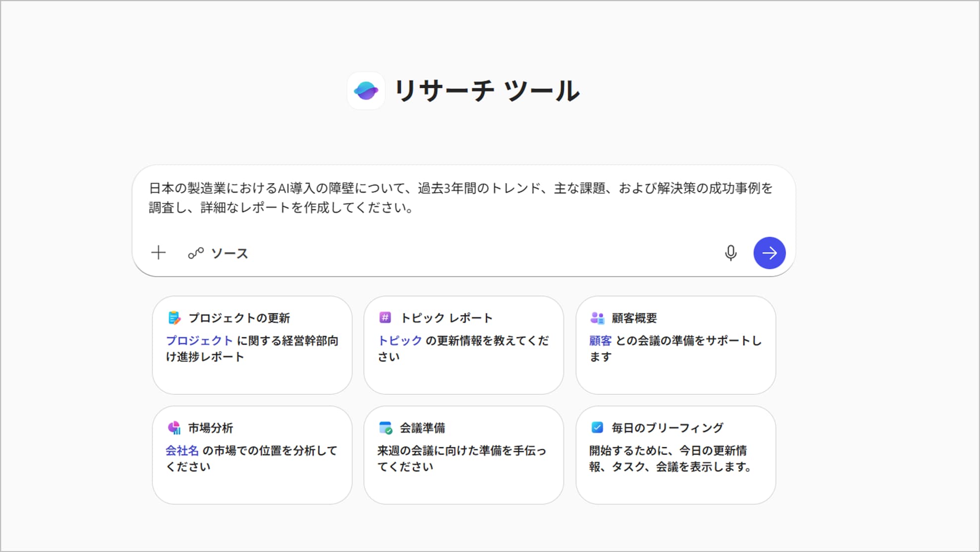This screenshot has width=980, height=552.
Task: Select the トピック レポート suggestion card
Action: coord(463,372)
